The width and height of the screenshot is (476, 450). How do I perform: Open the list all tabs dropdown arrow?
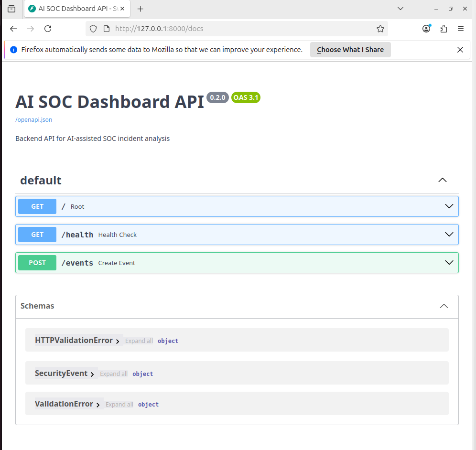pyautogui.click(x=400, y=9)
